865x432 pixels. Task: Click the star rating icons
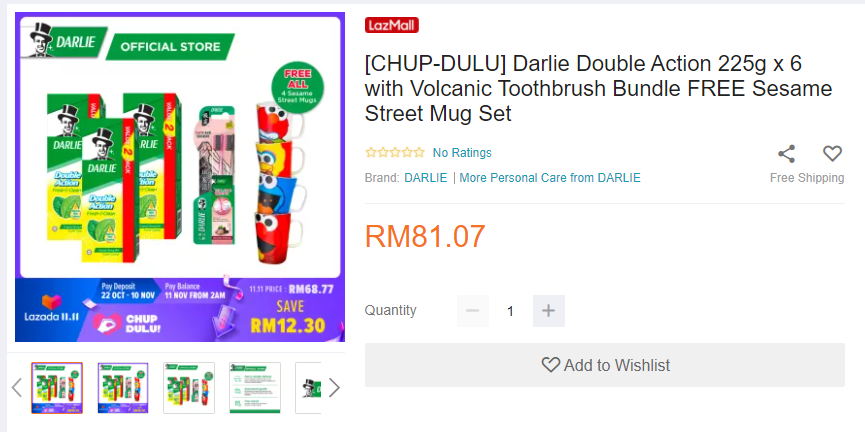[x=395, y=152]
